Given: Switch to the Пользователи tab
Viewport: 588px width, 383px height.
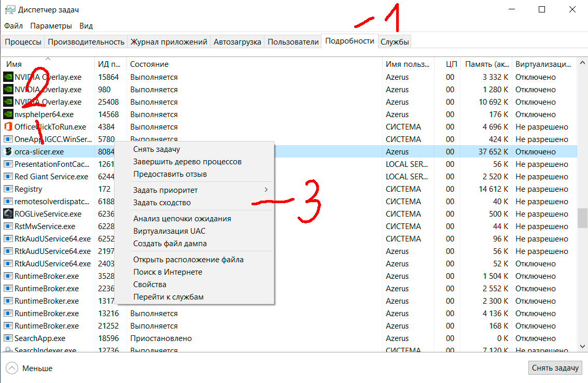Looking at the screenshot, I should (293, 41).
